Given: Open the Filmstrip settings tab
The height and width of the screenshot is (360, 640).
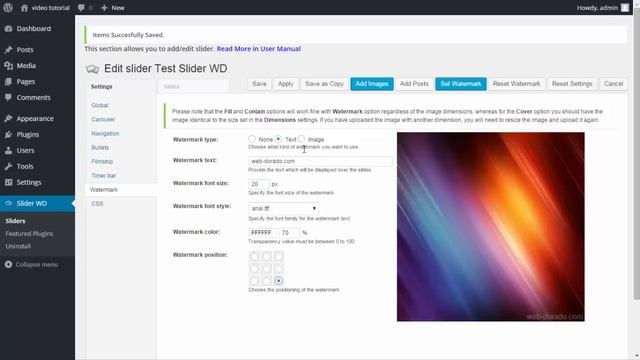Looking at the screenshot, I should tap(102, 162).
